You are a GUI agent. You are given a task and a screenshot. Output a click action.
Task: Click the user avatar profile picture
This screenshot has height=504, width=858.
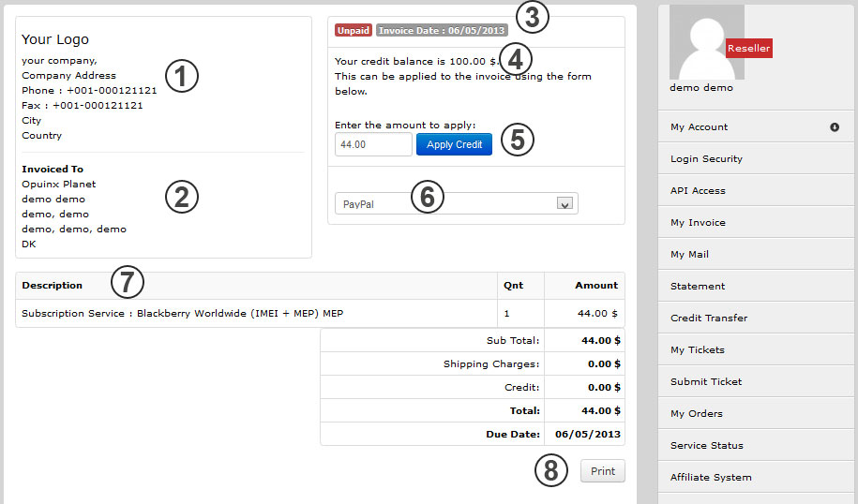point(706,42)
